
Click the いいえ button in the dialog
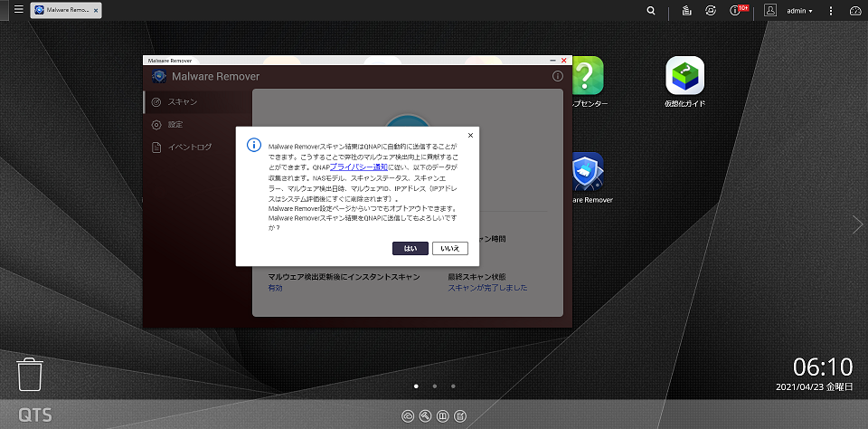[x=450, y=248]
